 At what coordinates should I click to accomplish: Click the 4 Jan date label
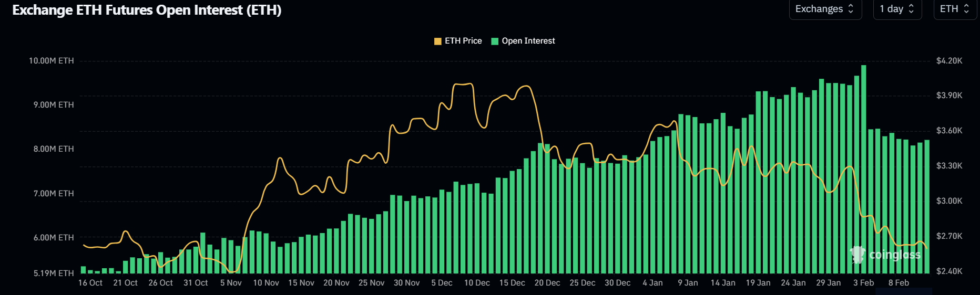click(652, 283)
